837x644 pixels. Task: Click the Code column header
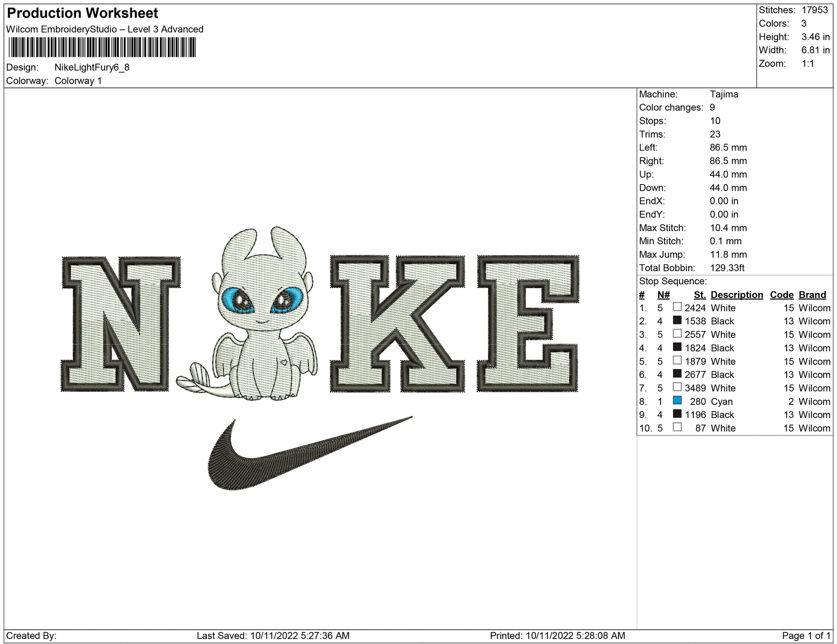[x=782, y=295]
